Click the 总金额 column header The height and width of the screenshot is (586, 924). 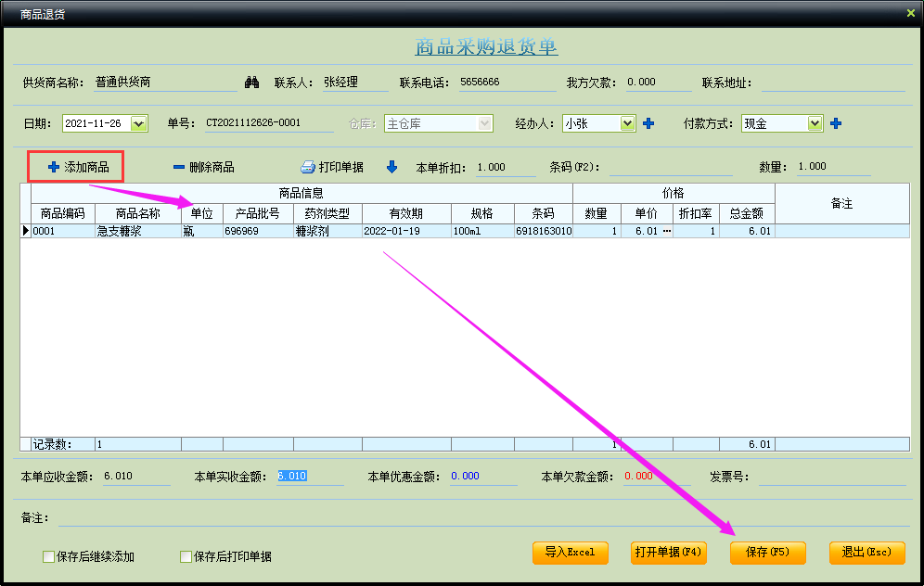click(x=747, y=213)
